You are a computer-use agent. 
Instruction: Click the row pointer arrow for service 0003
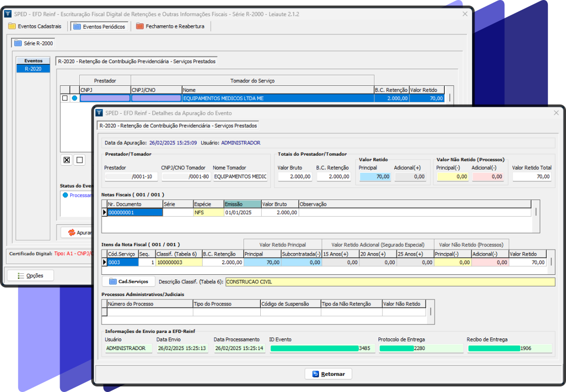click(105, 262)
